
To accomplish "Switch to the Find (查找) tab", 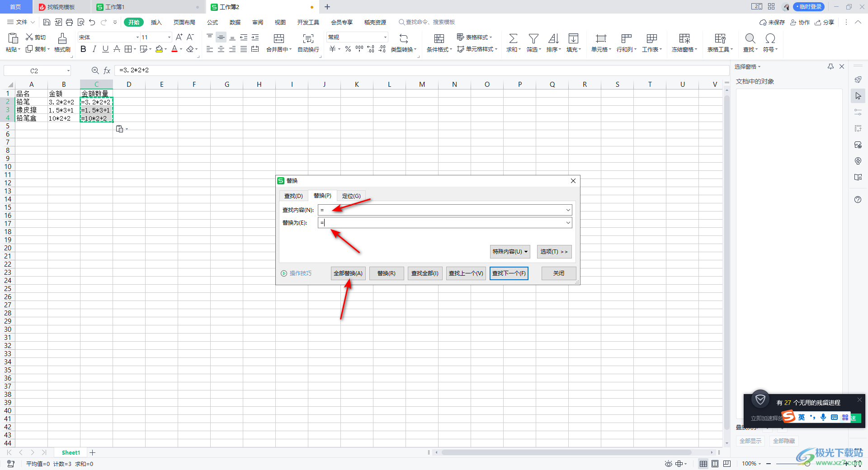I will 293,196.
